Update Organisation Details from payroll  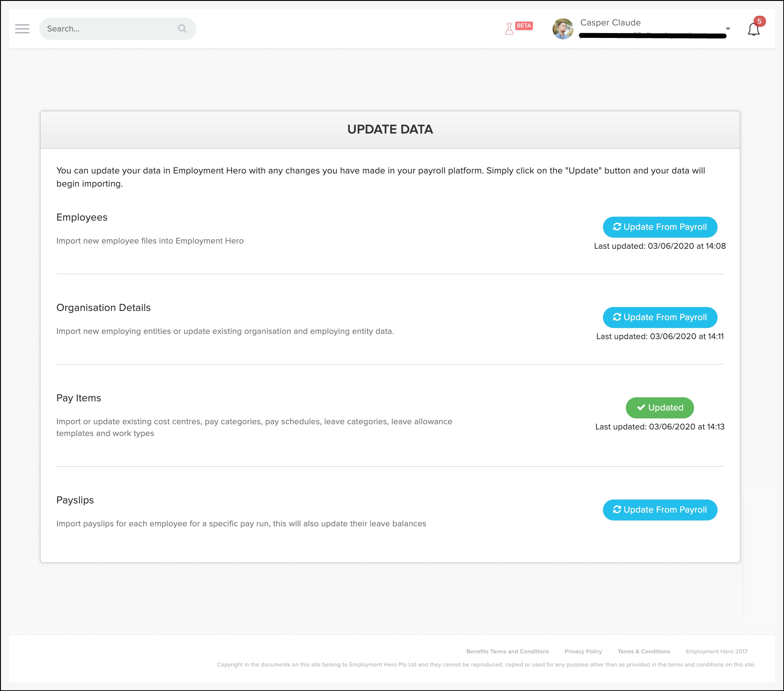pyautogui.click(x=660, y=318)
